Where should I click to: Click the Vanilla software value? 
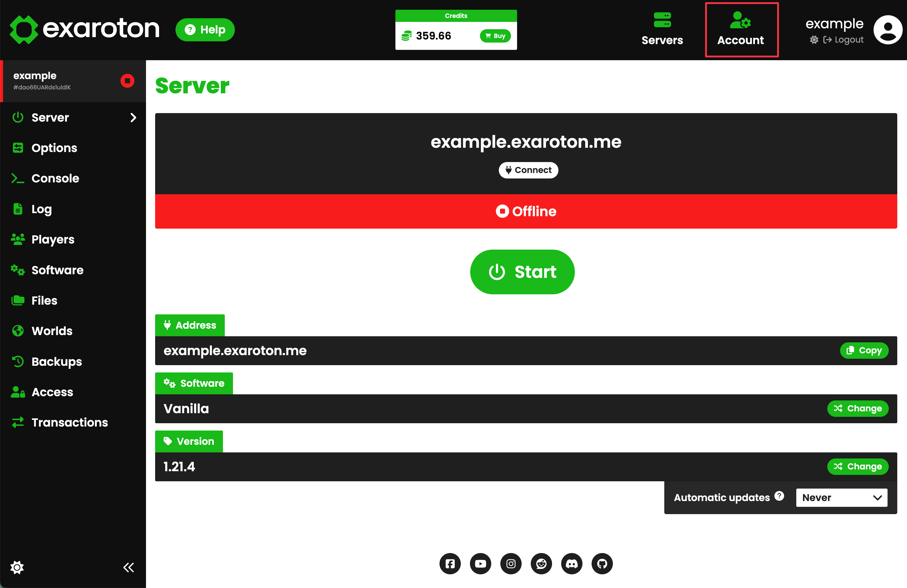coord(186,409)
